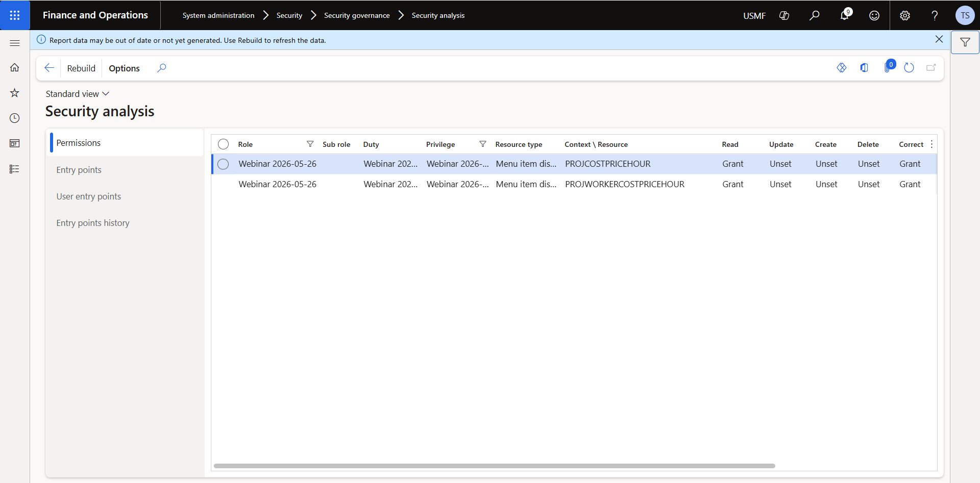Viewport: 980px width, 483px height.
Task: Expand the navigation pane hamburger menu
Action: [15, 43]
